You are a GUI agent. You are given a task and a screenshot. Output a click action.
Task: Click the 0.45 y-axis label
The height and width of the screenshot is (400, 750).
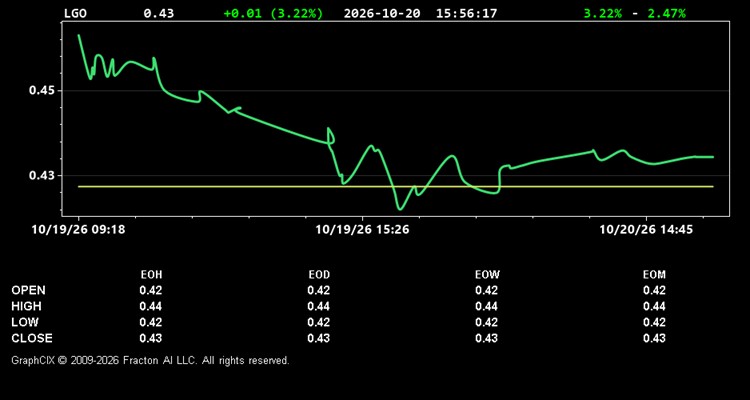coord(42,90)
